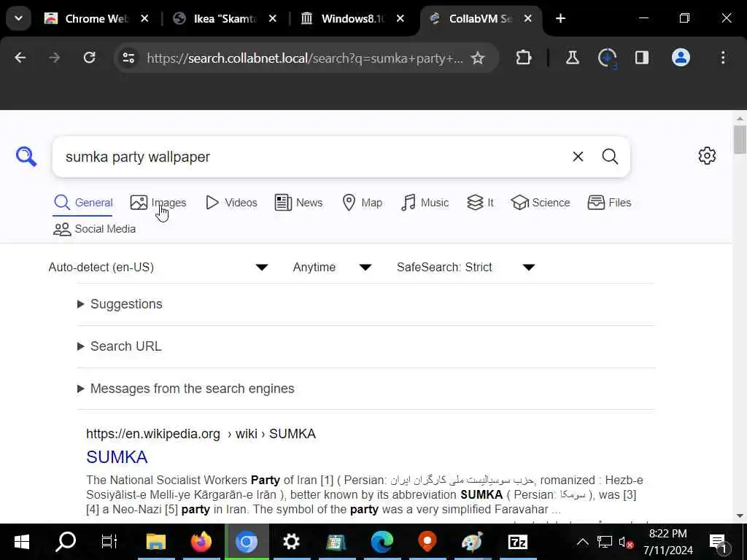Image resolution: width=747 pixels, height=560 pixels.
Task: Open the Auto-detect (en-US) language dropdown
Action: click(x=158, y=267)
